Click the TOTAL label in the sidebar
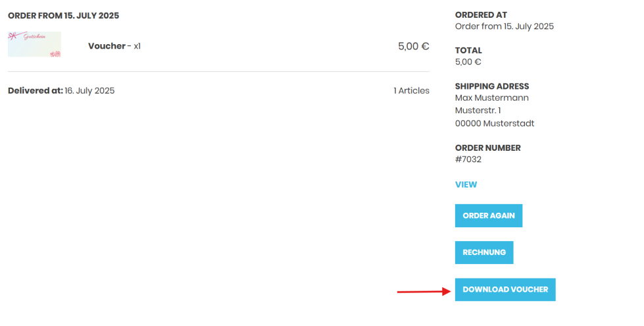 468,50
